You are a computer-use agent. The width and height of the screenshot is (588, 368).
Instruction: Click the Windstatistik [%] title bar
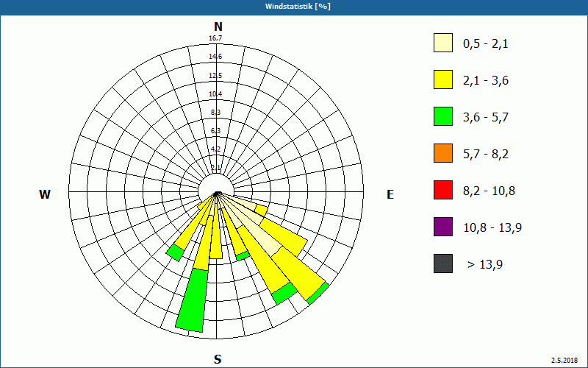(294, 7)
